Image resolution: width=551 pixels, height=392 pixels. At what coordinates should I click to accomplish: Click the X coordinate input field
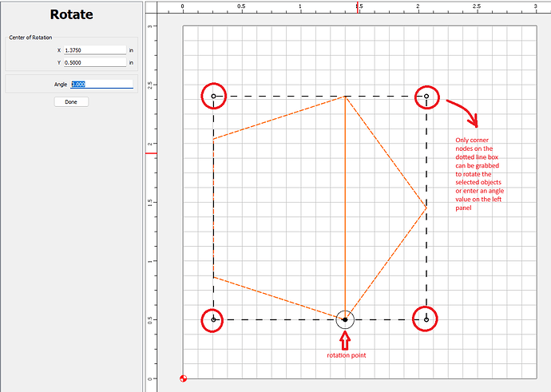(x=95, y=49)
